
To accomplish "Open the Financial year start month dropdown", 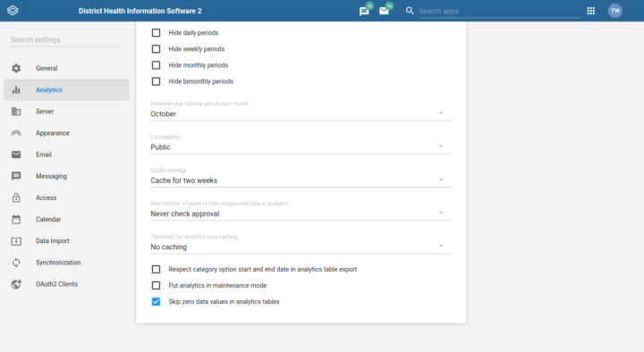I will pyautogui.click(x=301, y=113).
